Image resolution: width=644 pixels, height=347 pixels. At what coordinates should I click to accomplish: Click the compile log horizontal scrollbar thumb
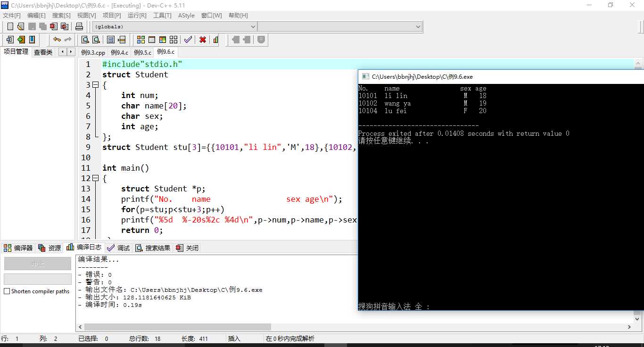[x=178, y=327]
